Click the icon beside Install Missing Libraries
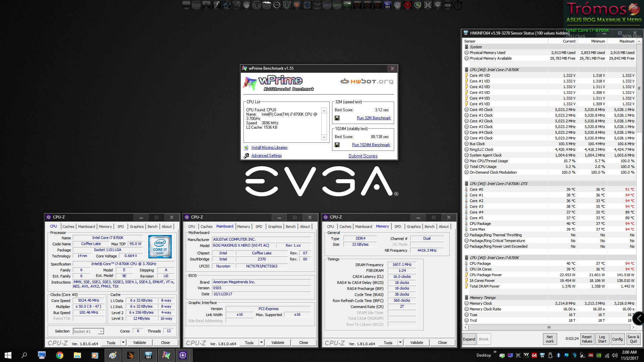Viewport: 644px width, 362px height. [x=246, y=147]
